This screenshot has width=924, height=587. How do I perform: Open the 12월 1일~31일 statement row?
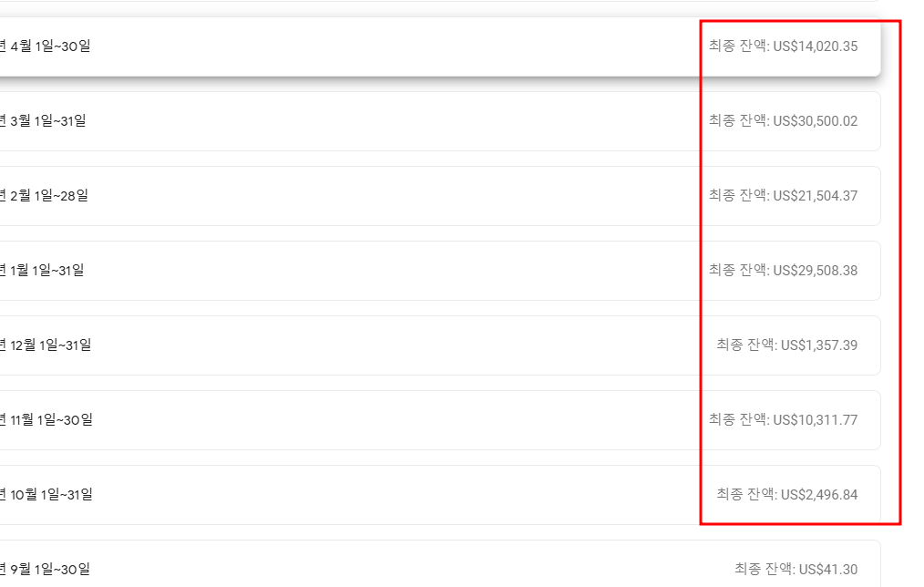pyautogui.click(x=440, y=345)
